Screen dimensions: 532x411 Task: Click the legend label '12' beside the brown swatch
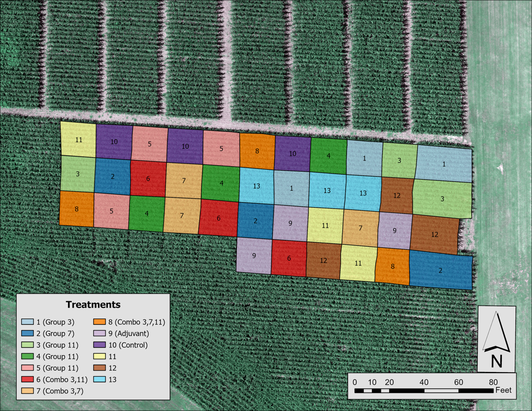112,368
